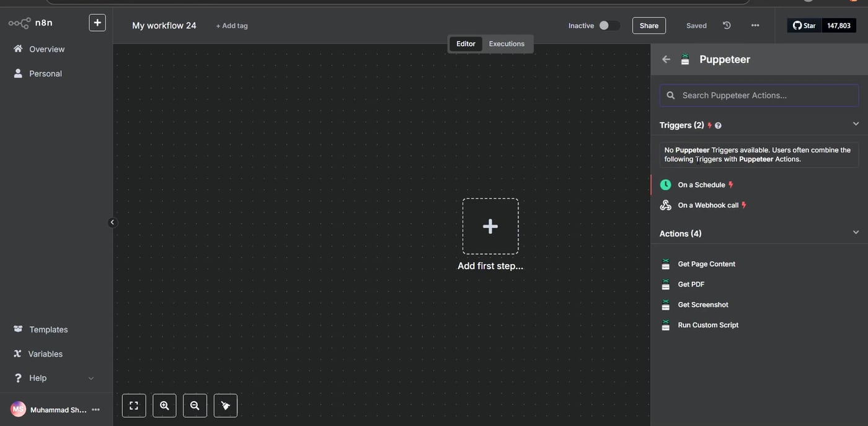Click the Saved status label

(x=696, y=25)
